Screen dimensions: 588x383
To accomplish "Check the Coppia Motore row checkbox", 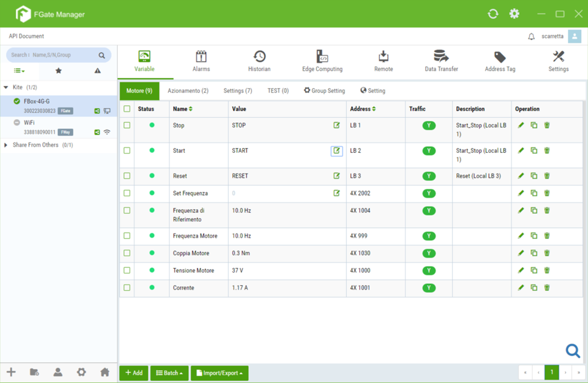I will [x=127, y=253].
